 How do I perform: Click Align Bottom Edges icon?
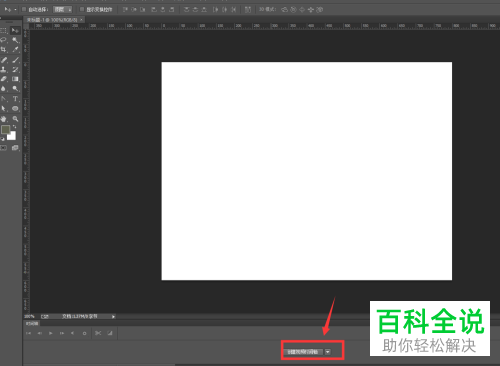coord(143,10)
